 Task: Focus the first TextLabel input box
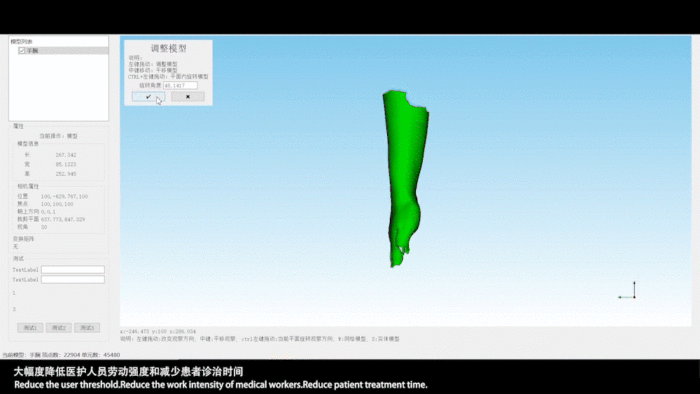(73, 270)
